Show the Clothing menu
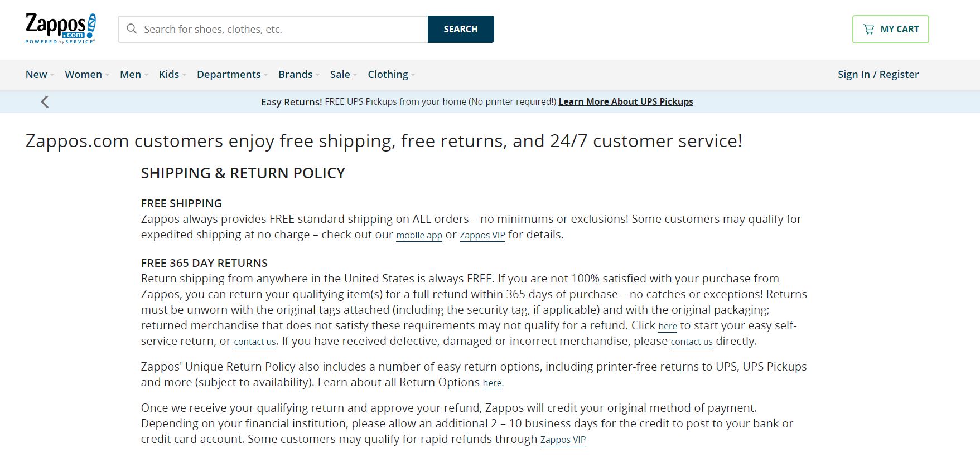Image resolution: width=980 pixels, height=458 pixels. click(x=391, y=75)
